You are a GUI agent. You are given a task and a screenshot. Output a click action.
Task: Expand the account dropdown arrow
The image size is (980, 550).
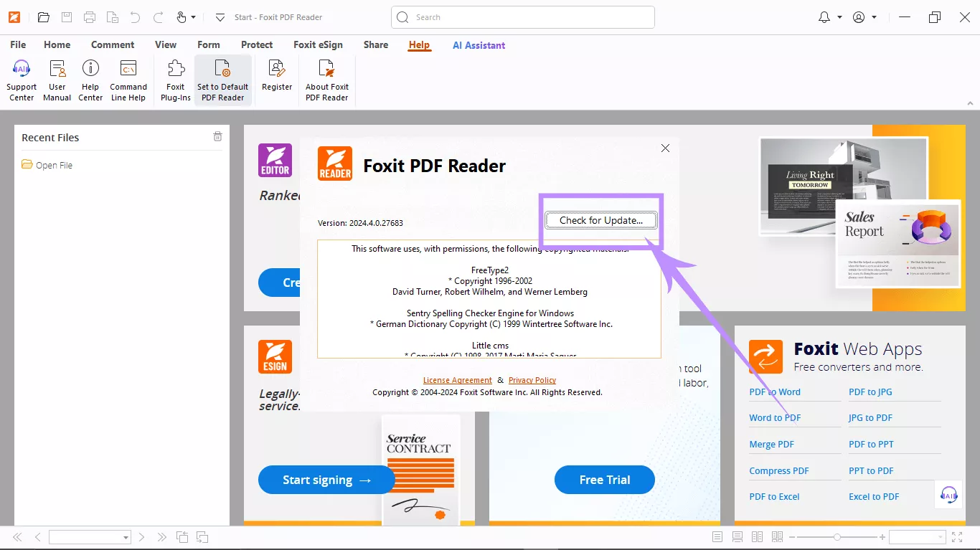click(x=874, y=17)
